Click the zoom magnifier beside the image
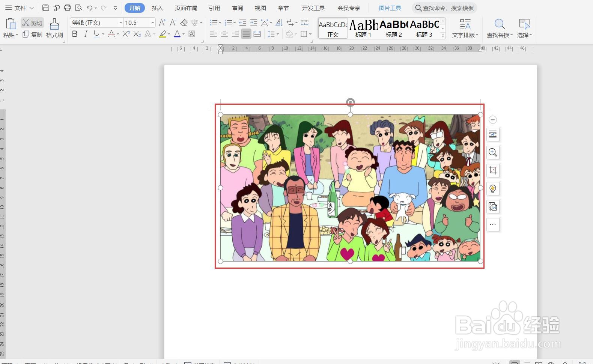 [x=493, y=152]
